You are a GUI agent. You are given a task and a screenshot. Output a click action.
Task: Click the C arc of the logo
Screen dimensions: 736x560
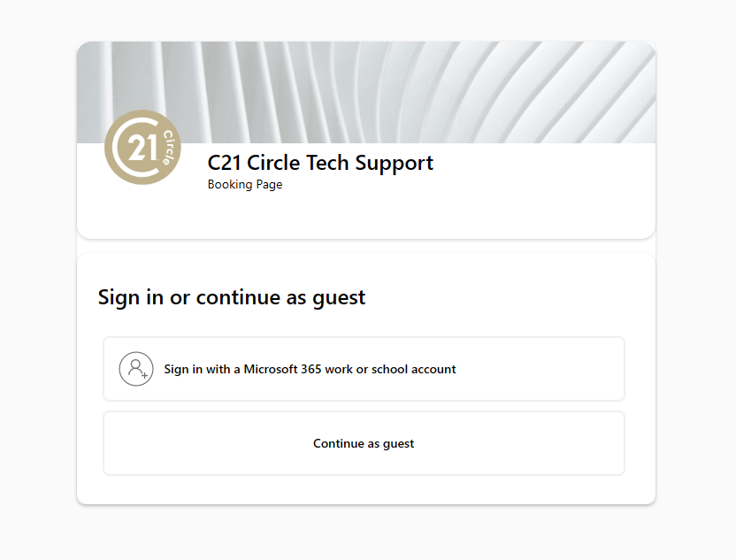113,149
